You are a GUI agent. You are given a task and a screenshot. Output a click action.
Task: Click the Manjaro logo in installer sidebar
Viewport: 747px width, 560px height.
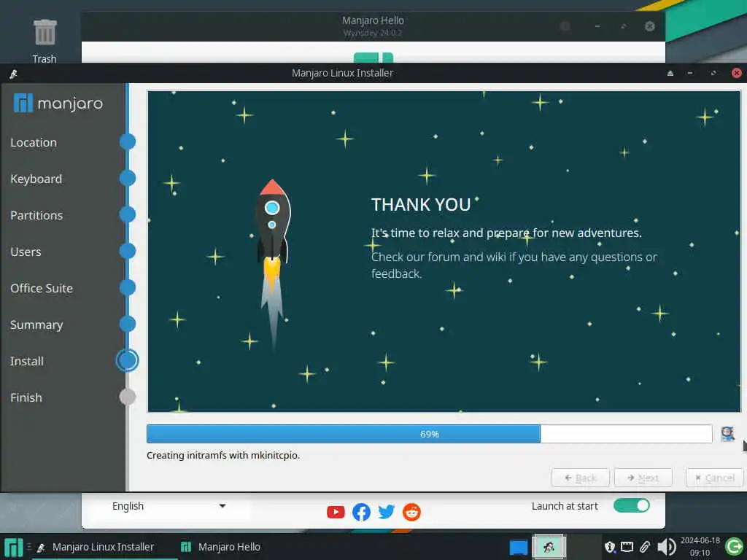tap(58, 103)
